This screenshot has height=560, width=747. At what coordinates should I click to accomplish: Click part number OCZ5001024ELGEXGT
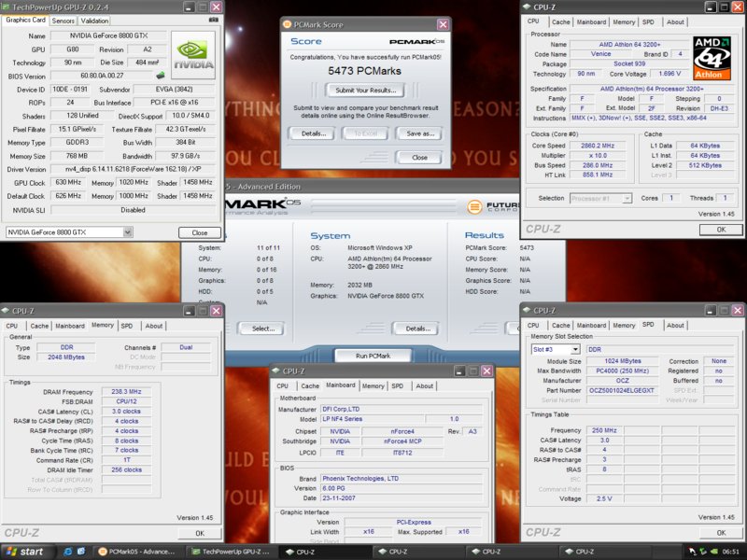coord(622,390)
